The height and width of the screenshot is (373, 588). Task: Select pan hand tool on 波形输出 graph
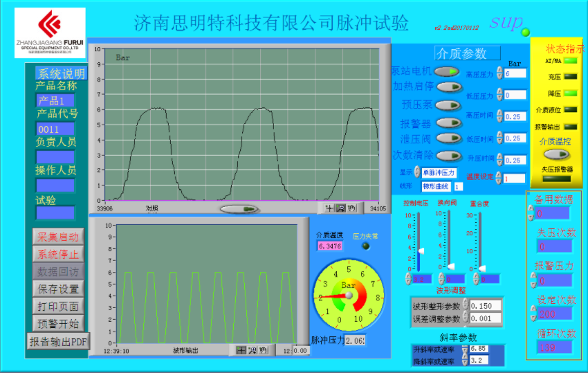point(263,350)
